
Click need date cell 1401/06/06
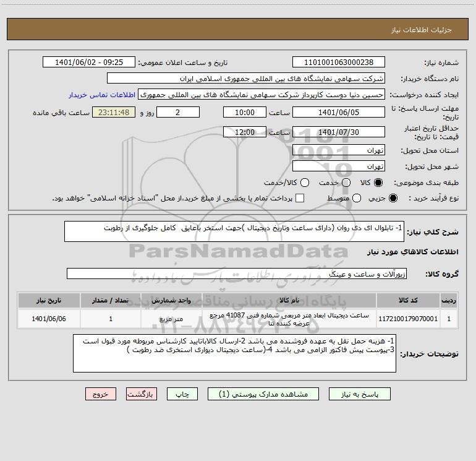click(49, 319)
